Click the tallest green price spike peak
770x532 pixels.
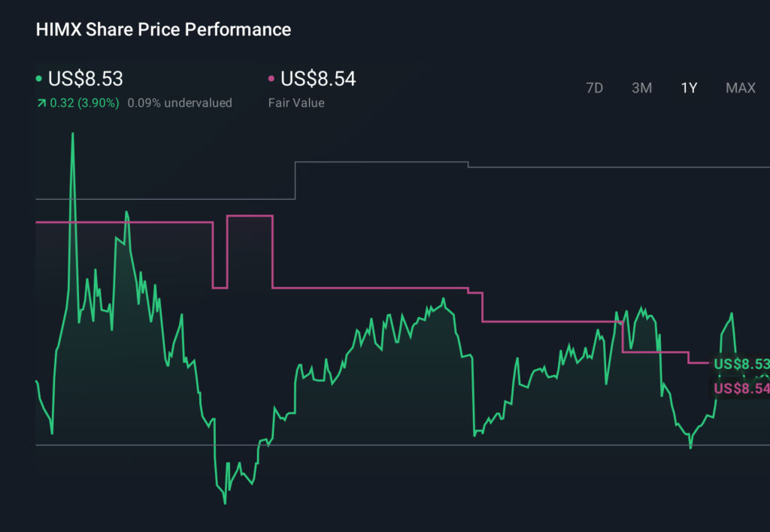[x=73, y=135]
